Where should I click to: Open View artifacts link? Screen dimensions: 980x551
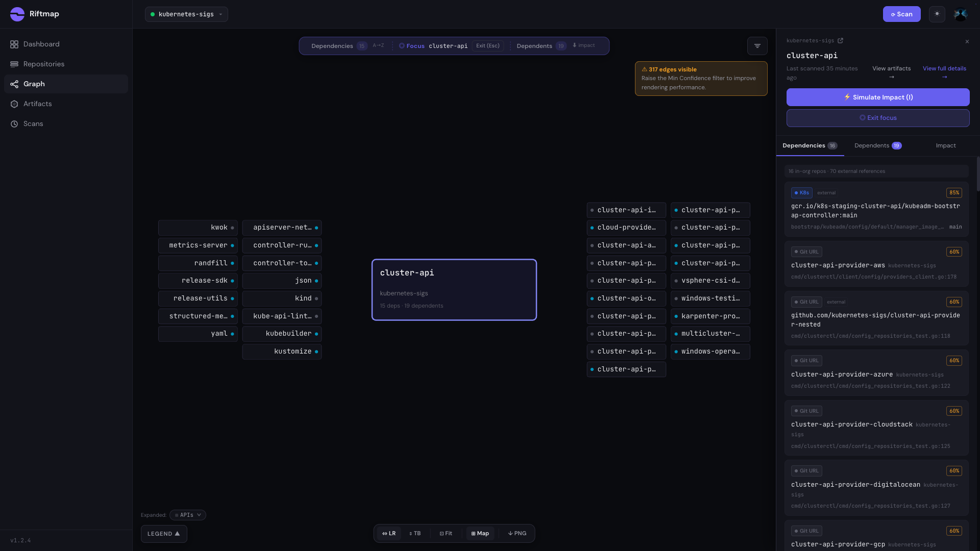coord(891,72)
